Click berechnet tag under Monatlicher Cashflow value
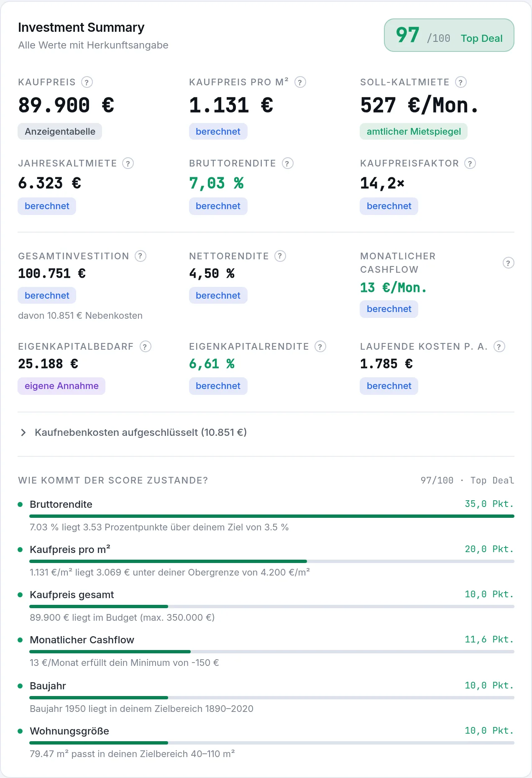The height and width of the screenshot is (778, 532). pos(389,309)
